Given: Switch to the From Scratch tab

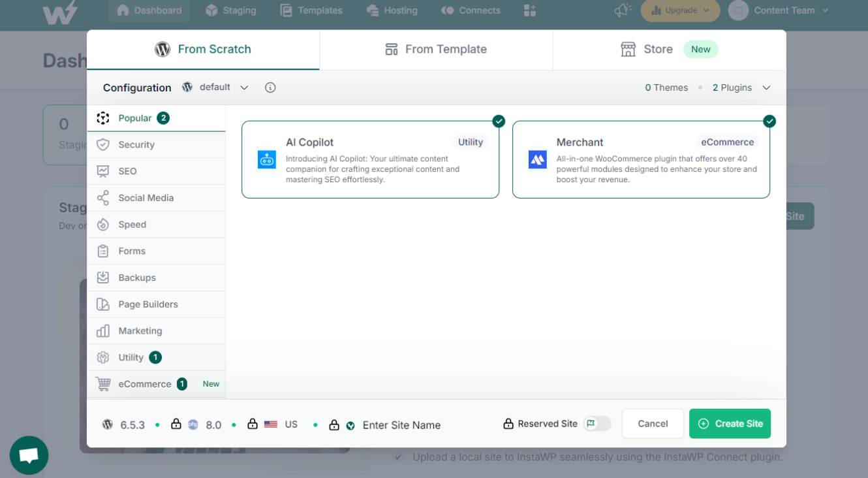Looking at the screenshot, I should 203,50.
